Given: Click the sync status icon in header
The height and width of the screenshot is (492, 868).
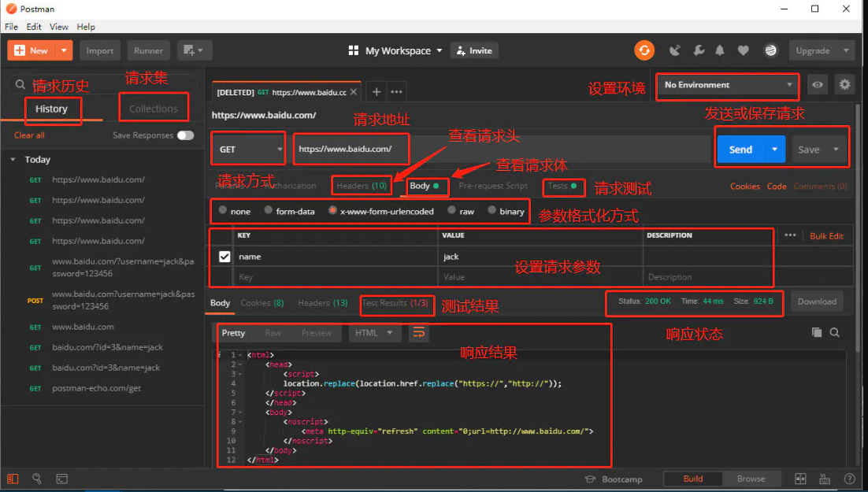Looking at the screenshot, I should (644, 50).
